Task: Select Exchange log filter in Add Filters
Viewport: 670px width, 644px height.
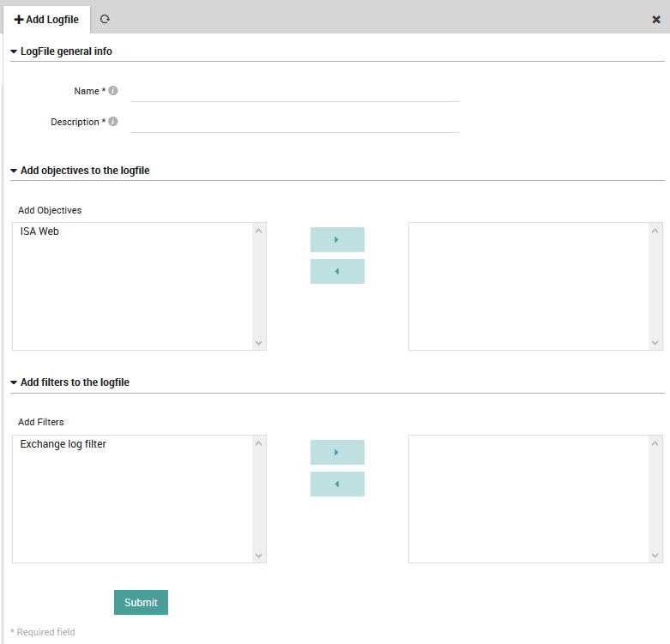Action: [x=63, y=444]
